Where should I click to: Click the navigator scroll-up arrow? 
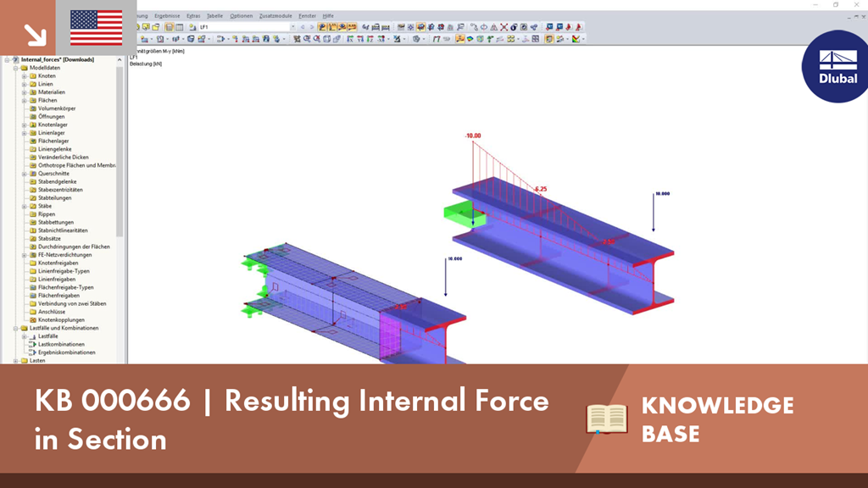[119, 59]
